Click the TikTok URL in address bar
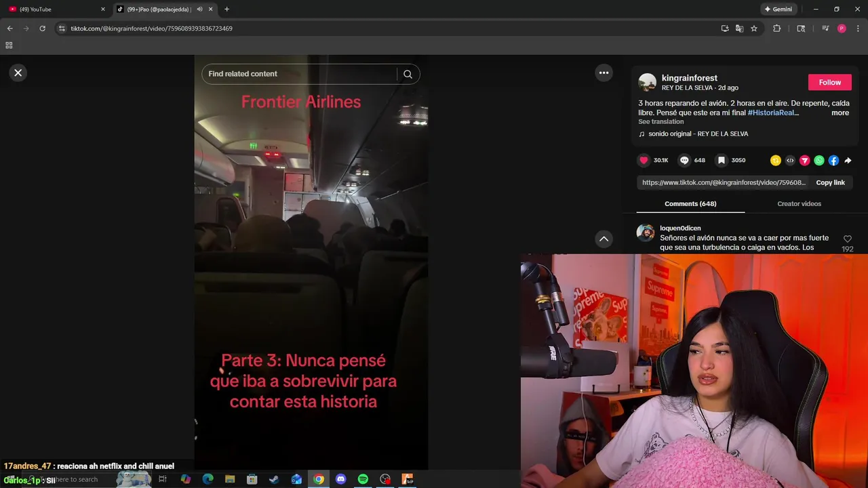 click(x=151, y=28)
